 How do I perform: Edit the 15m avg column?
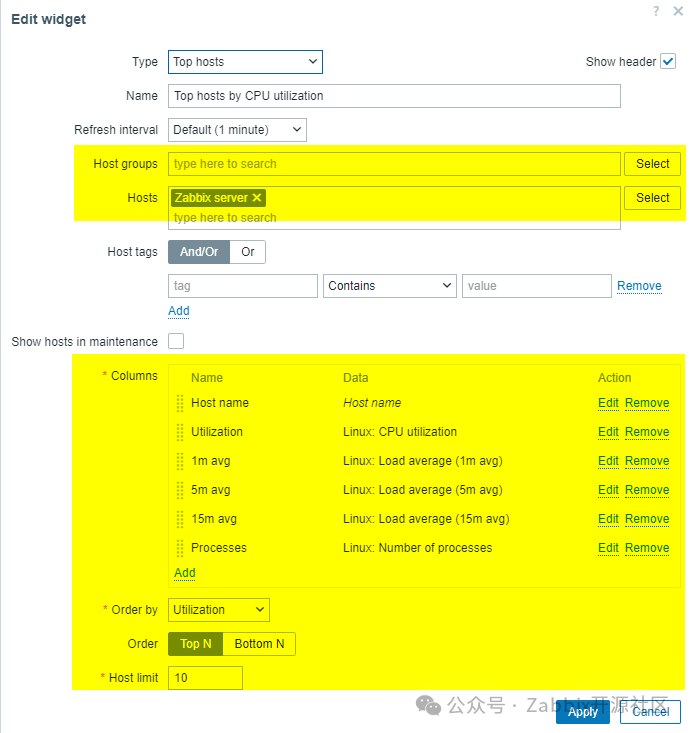click(x=608, y=519)
